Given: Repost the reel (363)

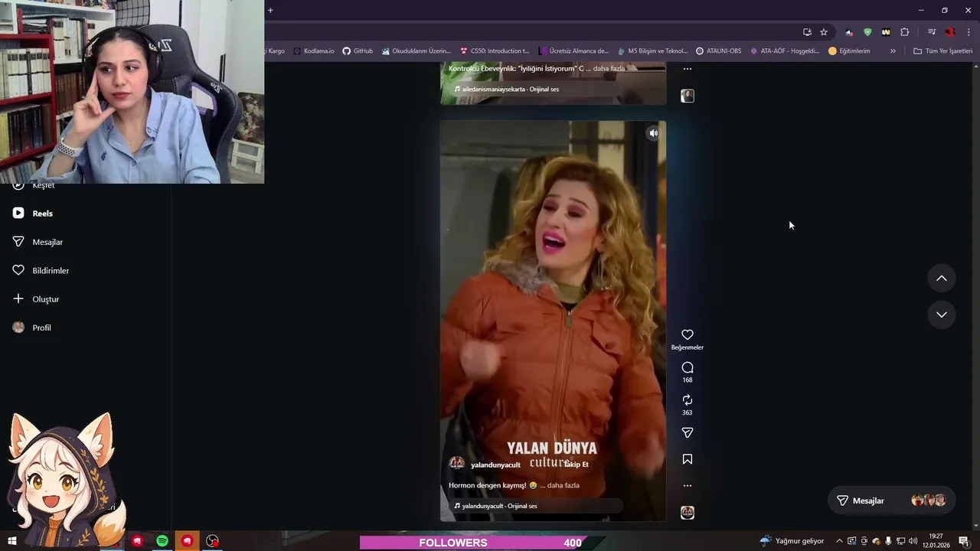Looking at the screenshot, I should coord(688,400).
